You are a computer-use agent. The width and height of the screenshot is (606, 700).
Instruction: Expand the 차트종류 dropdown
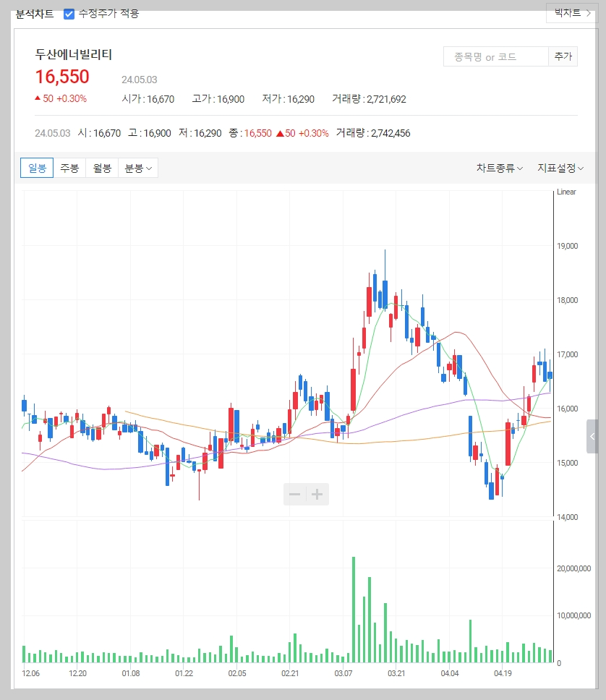[x=499, y=168]
